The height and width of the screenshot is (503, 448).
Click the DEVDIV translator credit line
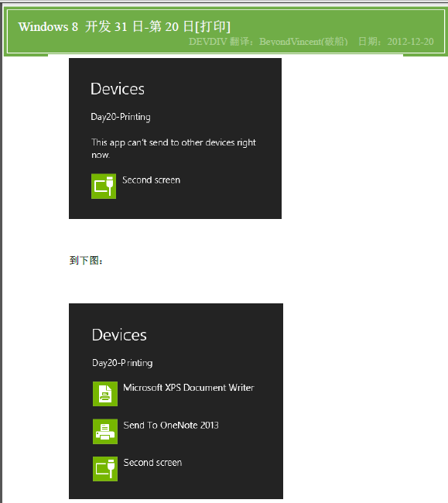[x=268, y=42]
